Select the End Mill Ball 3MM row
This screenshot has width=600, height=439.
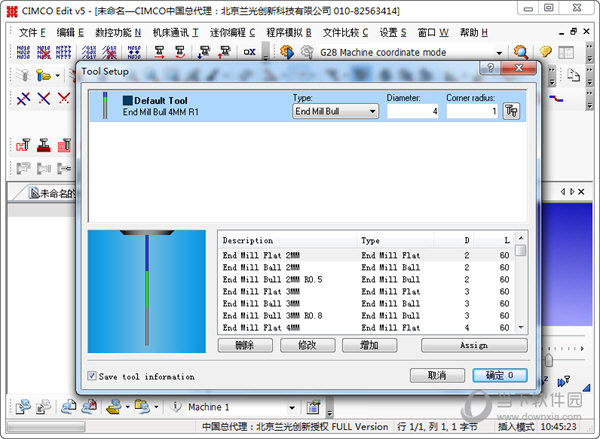367,304
